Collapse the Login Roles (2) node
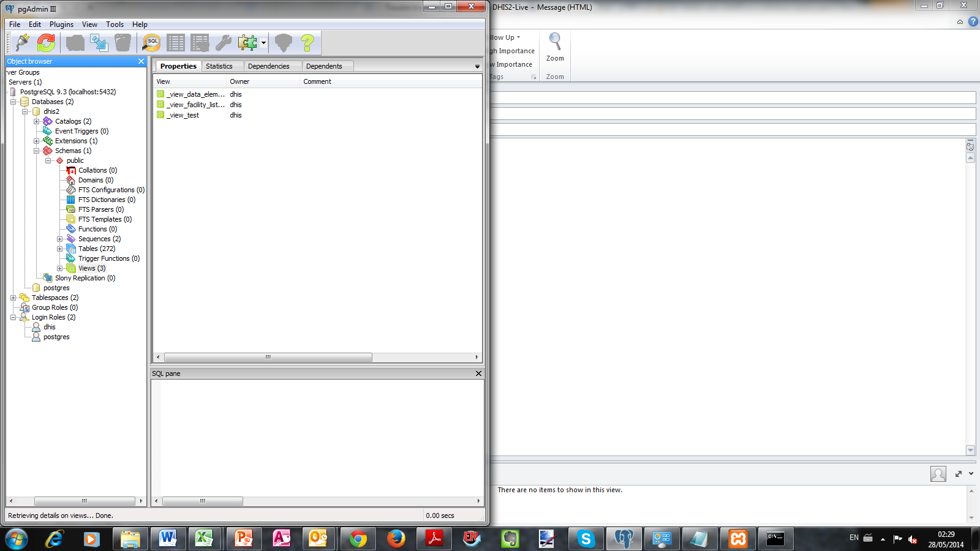 (13, 317)
